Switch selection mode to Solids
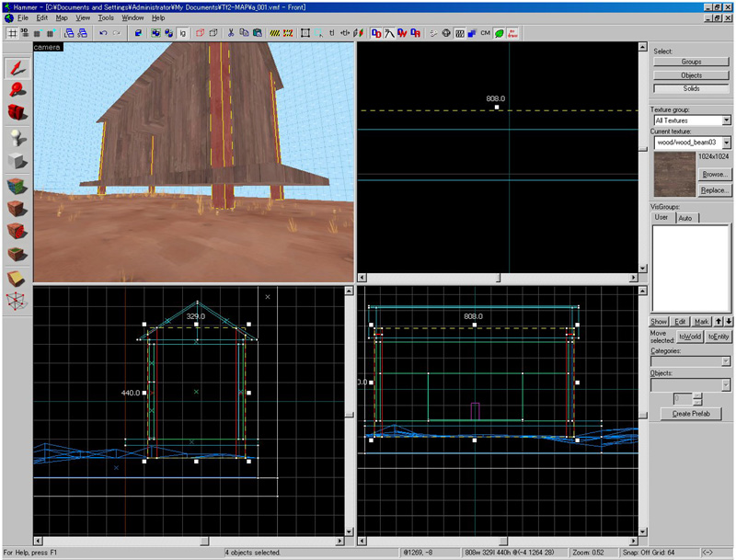 (x=691, y=88)
